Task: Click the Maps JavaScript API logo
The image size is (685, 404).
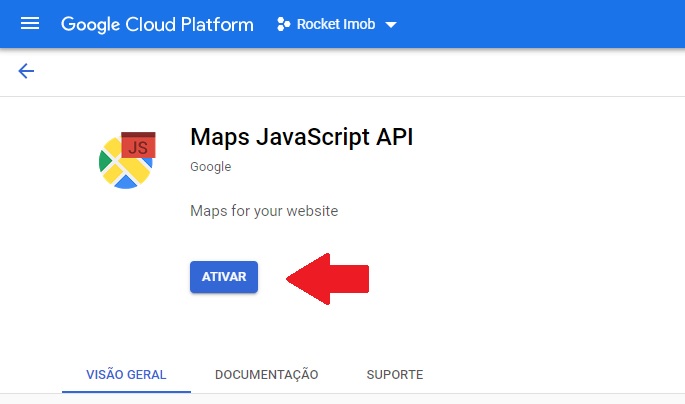Action: [127, 160]
